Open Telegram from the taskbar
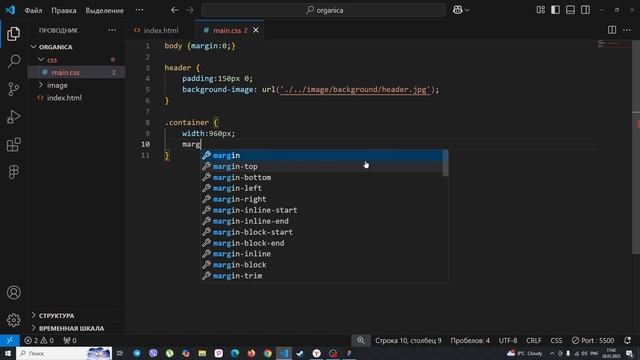The height and width of the screenshot is (360, 640). [137, 353]
